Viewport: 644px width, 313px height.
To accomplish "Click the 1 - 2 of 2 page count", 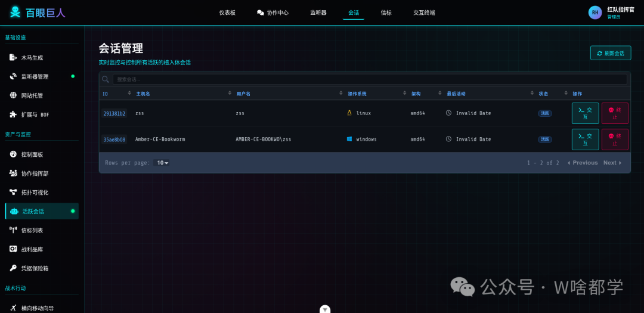I will click(543, 163).
